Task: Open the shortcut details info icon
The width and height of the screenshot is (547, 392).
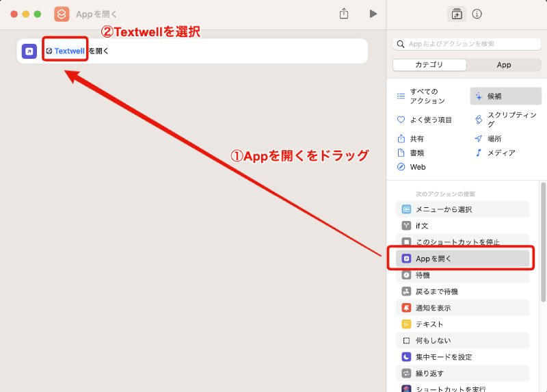Action: [477, 14]
